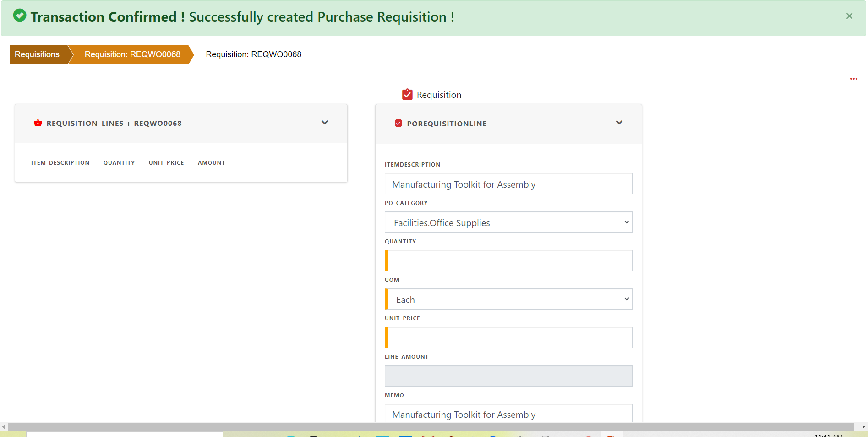This screenshot has width=868, height=437.
Task: Click the AMOUNT column header
Action: click(212, 163)
